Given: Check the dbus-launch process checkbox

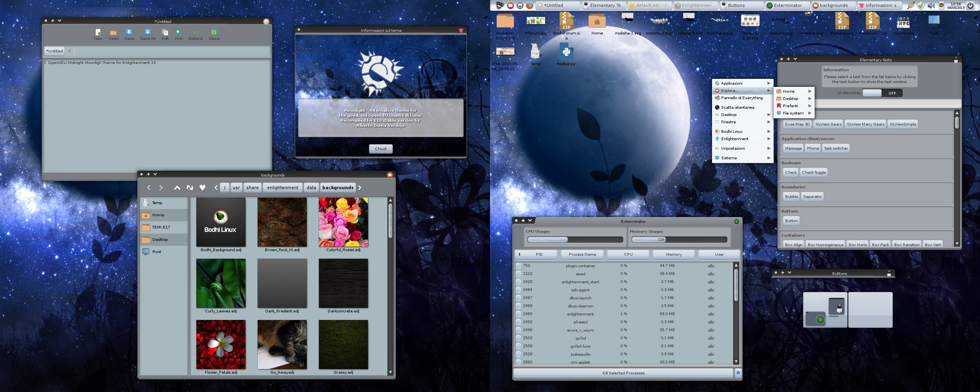Looking at the screenshot, I should click(x=518, y=297).
